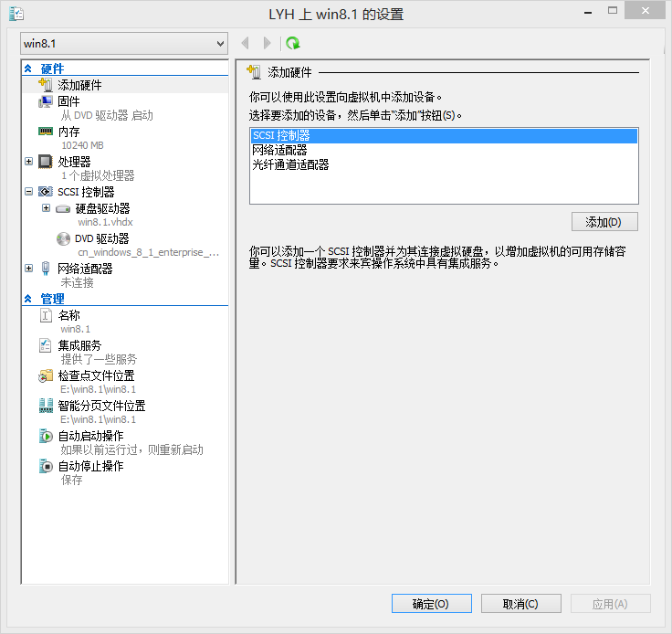Click the SCSI 控制器 icon in tree
Image resolution: width=672 pixels, height=634 pixels.
pos(46,192)
